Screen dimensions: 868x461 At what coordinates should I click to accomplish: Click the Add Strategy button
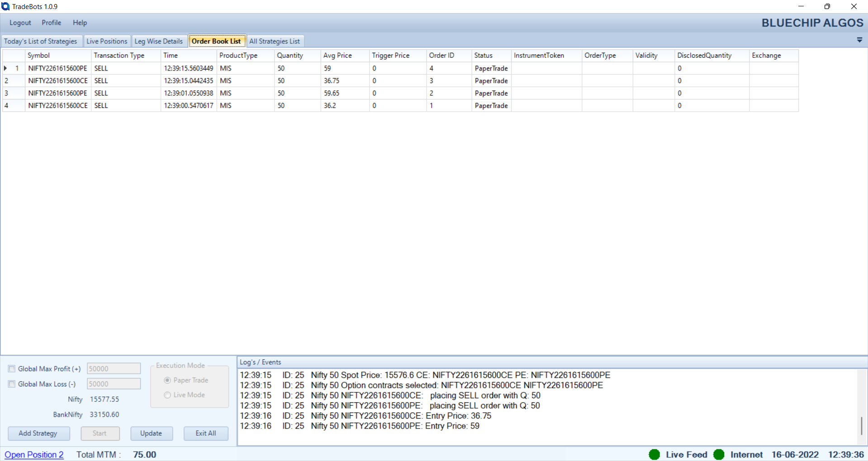39,433
